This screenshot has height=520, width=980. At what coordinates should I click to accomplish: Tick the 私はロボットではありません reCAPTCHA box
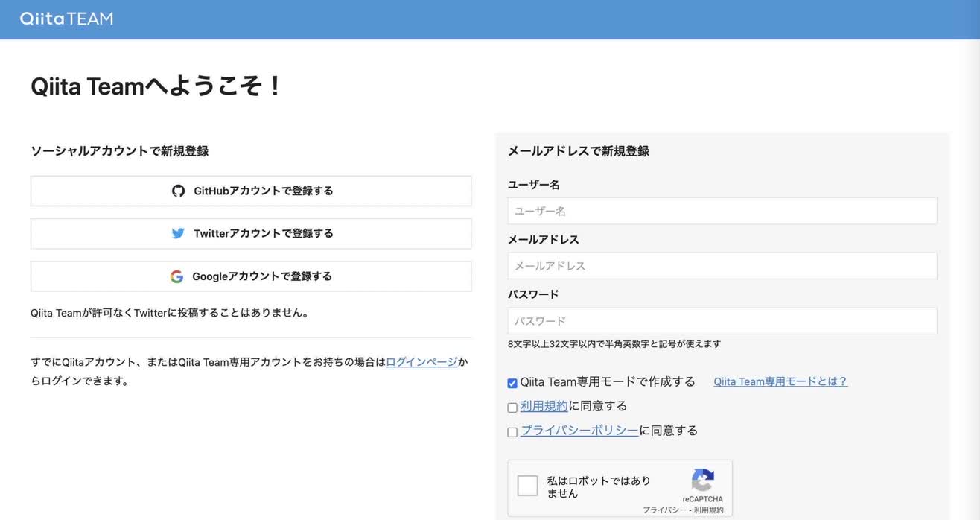(x=527, y=486)
